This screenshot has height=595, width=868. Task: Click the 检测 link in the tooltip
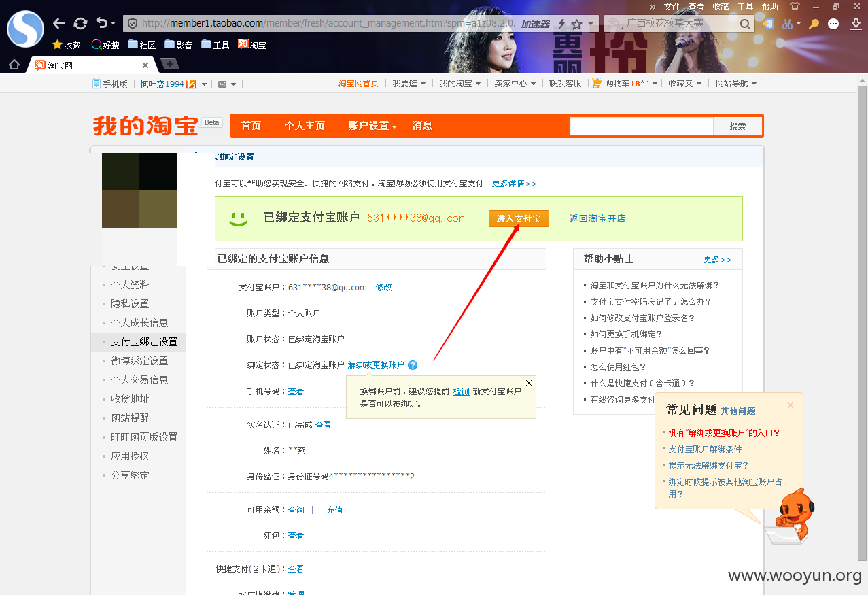(462, 392)
